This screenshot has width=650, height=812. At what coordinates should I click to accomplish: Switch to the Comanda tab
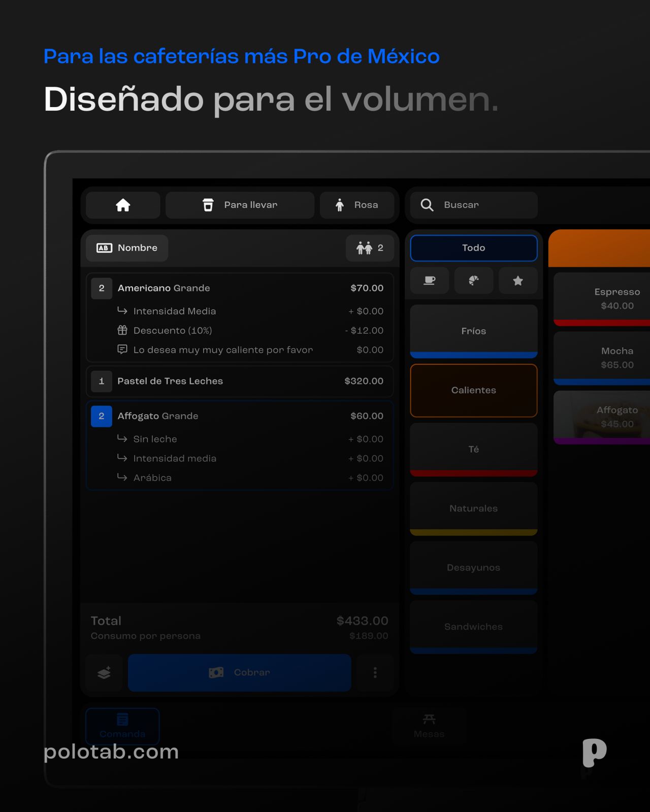[122, 726]
